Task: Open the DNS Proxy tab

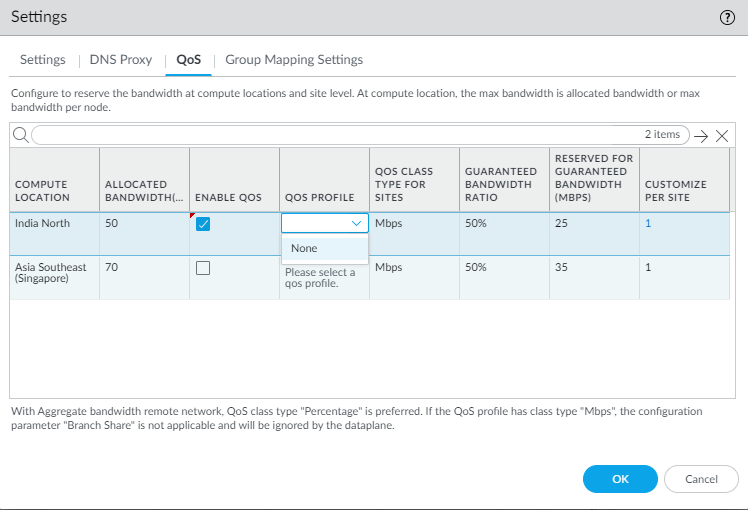Action: click(121, 60)
